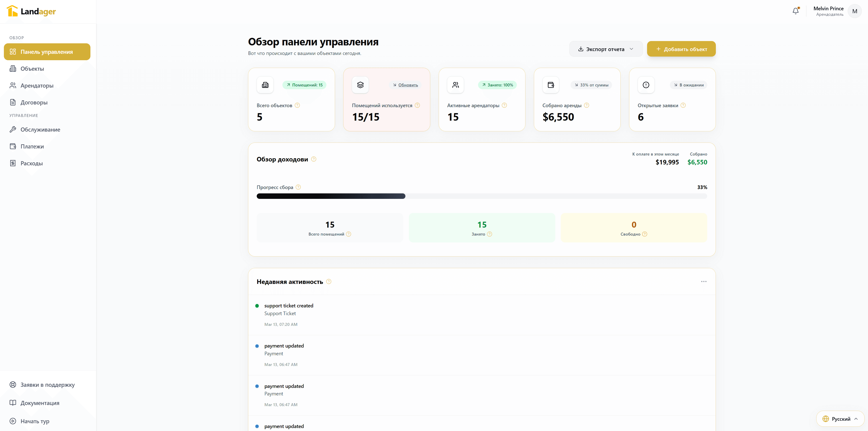Image resolution: width=868 pixels, height=431 pixels.
Task: Select the Объекты sidebar icon
Action: click(13, 68)
